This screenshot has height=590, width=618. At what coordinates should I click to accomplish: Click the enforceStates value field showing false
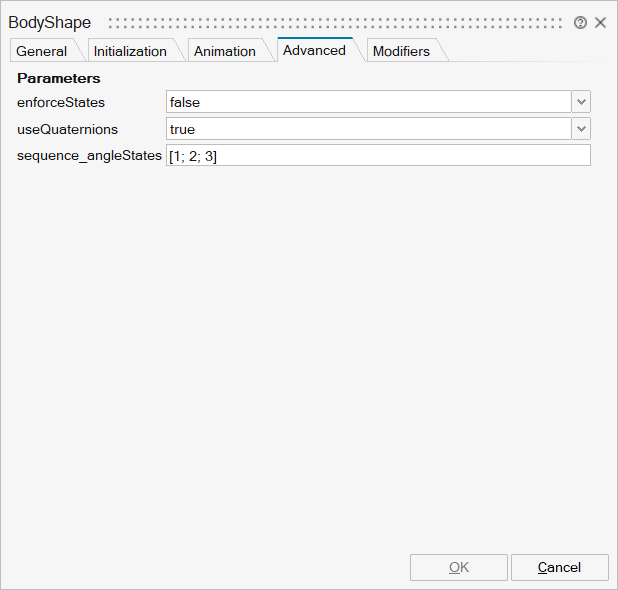click(x=368, y=102)
